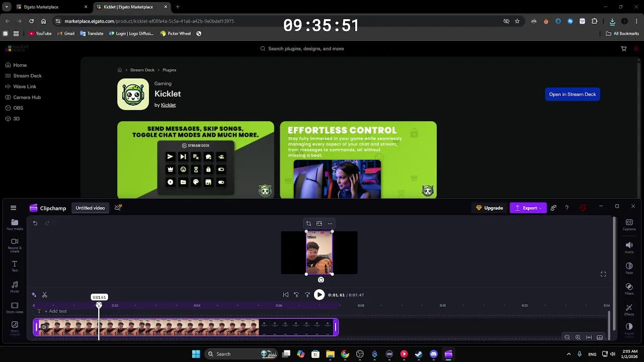Open Your media panel in Clipchamp
This screenshot has width=644, height=362.
pyautogui.click(x=15, y=224)
